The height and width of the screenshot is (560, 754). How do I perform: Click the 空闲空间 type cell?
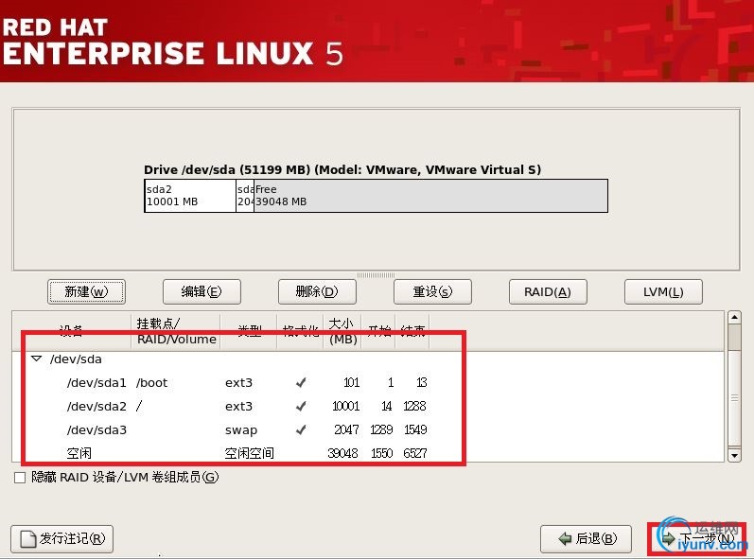click(x=249, y=453)
